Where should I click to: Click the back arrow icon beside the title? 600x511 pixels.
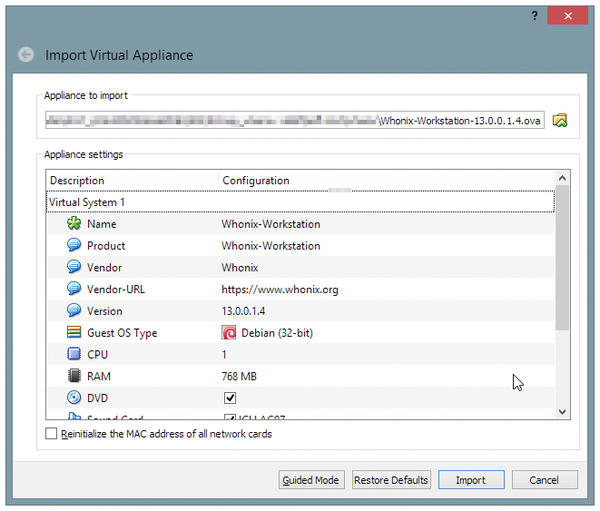coord(26,55)
